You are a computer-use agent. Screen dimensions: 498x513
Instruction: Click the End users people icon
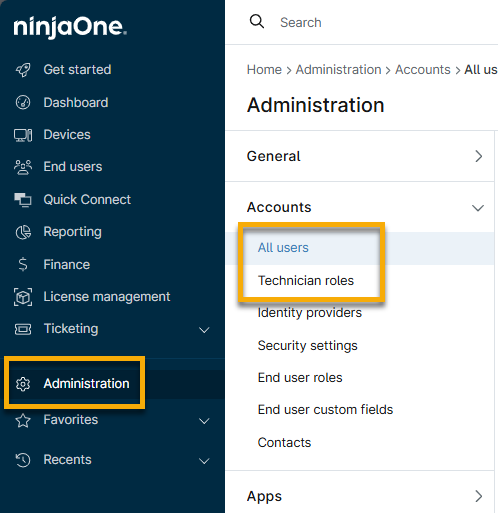(x=23, y=167)
